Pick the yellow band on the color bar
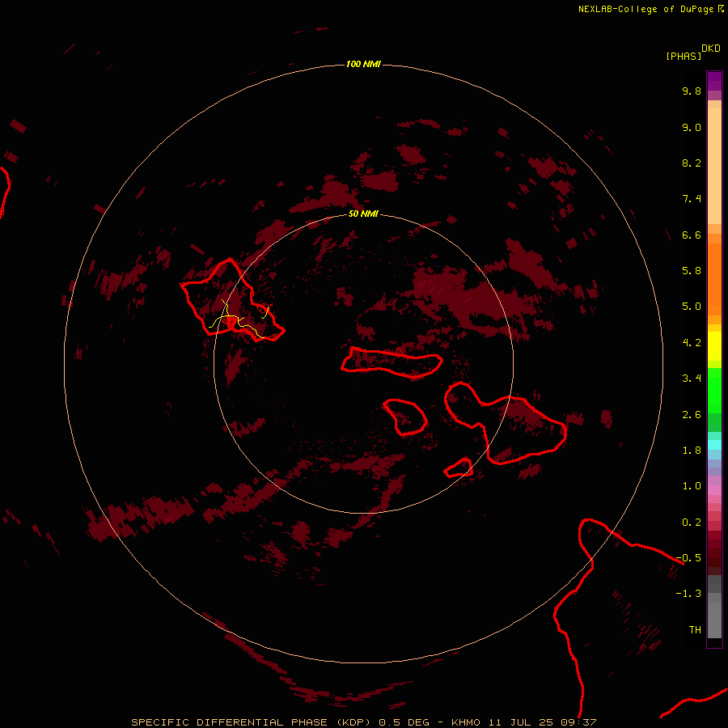 pos(714,346)
